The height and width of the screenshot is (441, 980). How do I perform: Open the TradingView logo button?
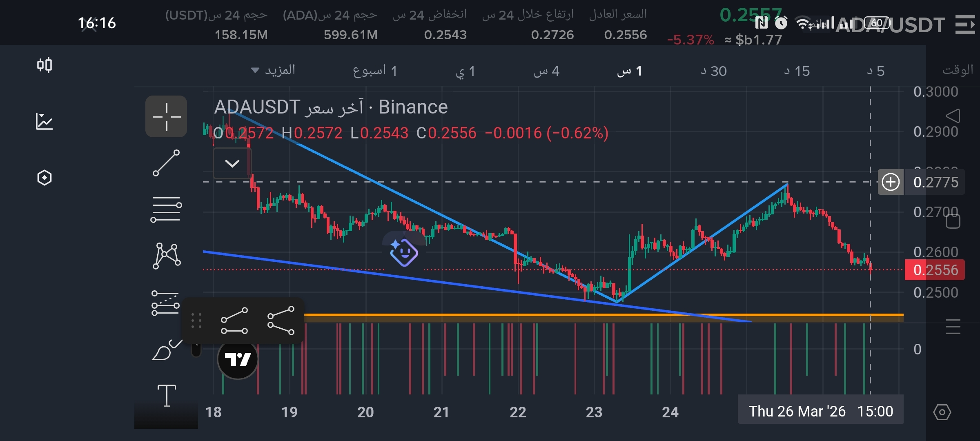238,359
